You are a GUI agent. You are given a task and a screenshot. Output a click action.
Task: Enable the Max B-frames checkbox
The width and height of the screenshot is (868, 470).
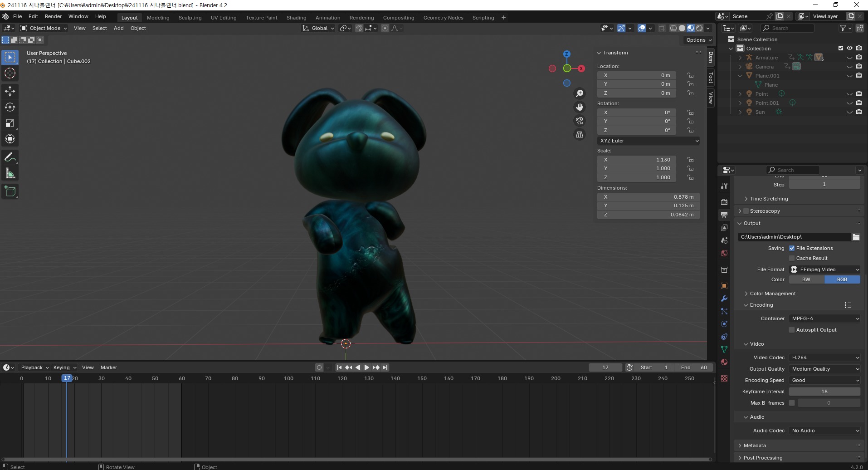(792, 403)
